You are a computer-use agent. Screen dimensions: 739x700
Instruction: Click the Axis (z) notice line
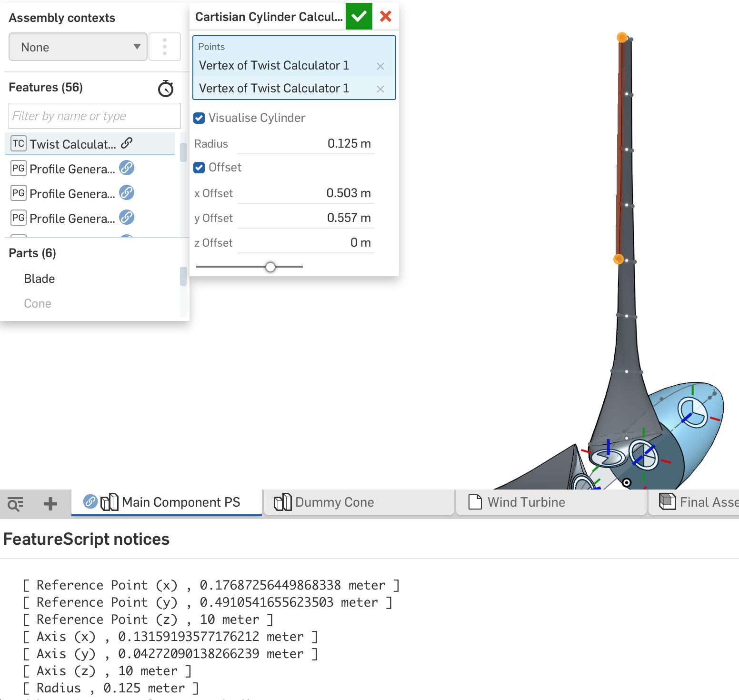click(107, 670)
